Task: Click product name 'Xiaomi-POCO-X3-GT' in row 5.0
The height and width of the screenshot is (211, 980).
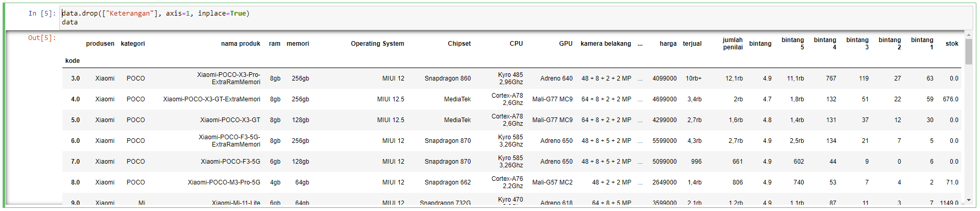Action: [230, 120]
